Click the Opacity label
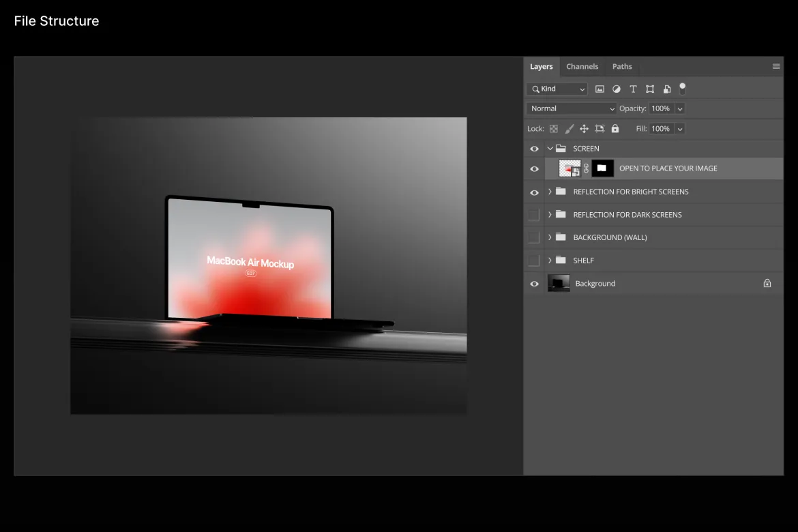The height and width of the screenshot is (532, 798). point(632,108)
